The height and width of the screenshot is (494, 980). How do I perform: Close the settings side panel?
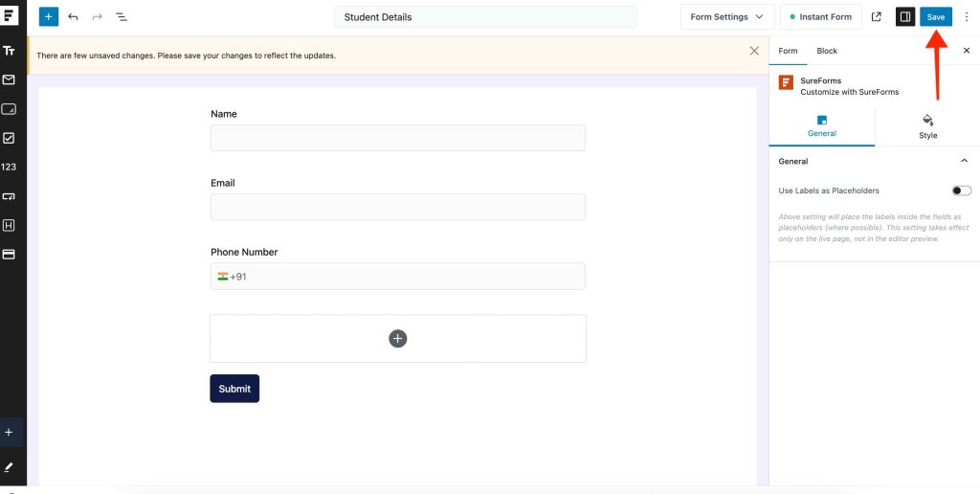point(967,51)
